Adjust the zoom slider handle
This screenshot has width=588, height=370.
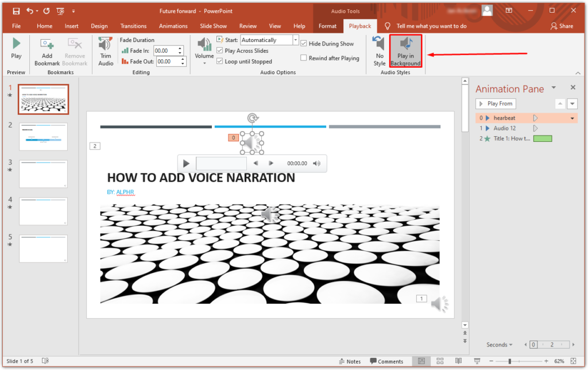[x=510, y=361]
